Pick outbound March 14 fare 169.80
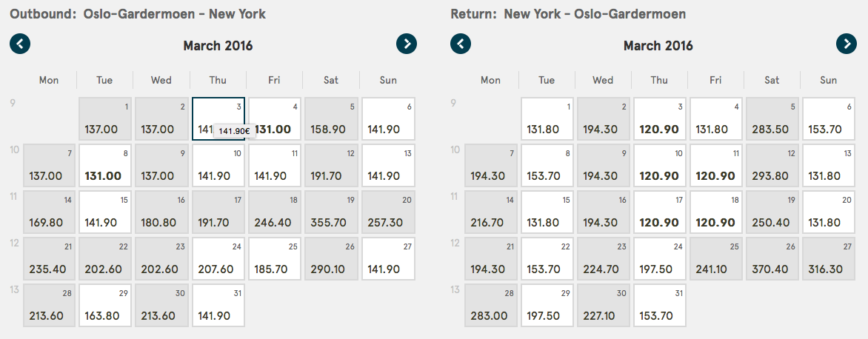 [50, 212]
